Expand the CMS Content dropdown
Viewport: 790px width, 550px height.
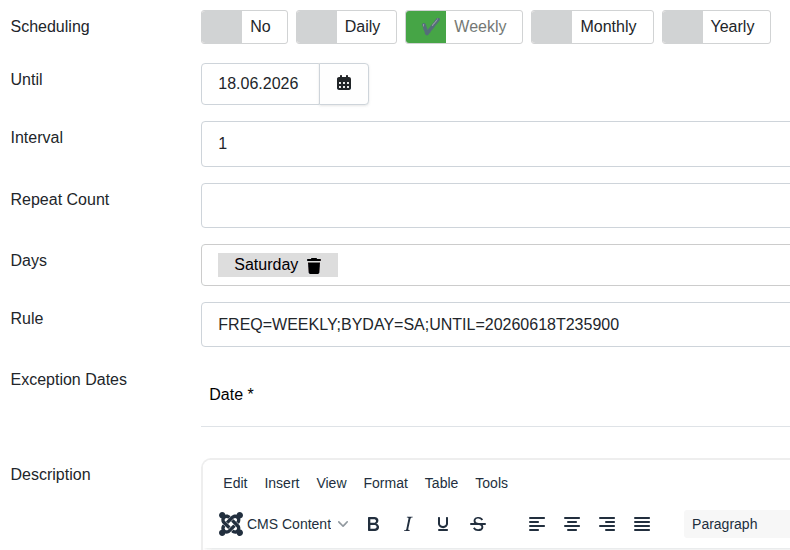pyautogui.click(x=285, y=524)
